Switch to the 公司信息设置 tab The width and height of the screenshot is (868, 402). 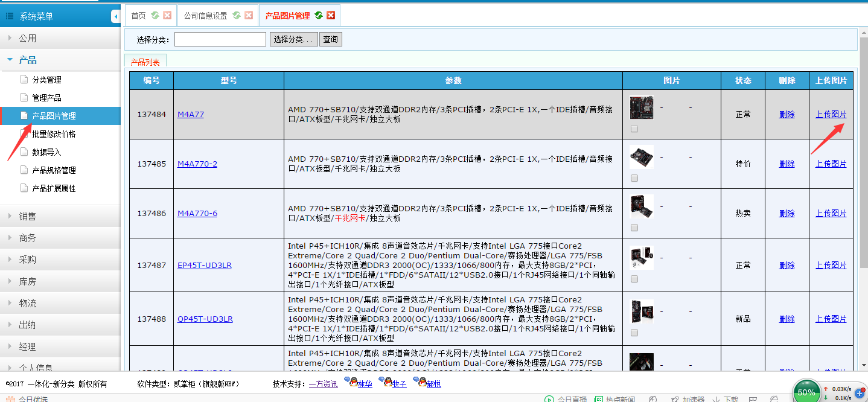(x=205, y=16)
